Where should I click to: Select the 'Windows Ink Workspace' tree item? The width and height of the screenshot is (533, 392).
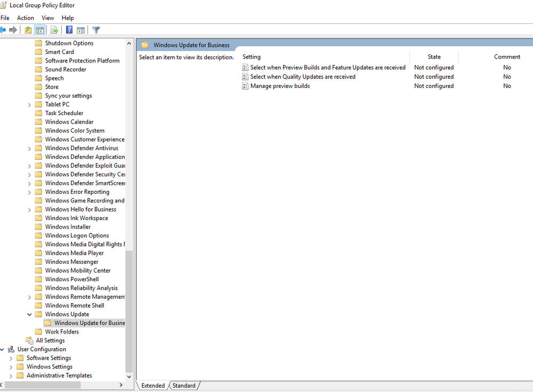(76, 218)
